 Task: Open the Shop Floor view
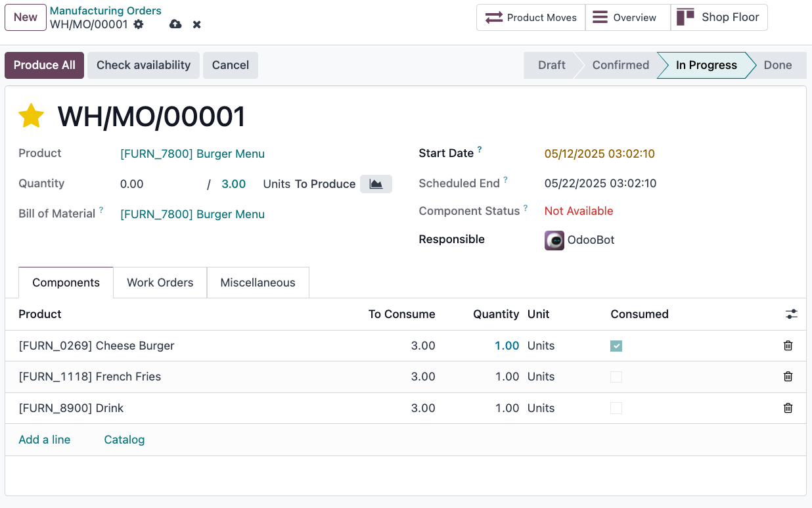click(719, 17)
